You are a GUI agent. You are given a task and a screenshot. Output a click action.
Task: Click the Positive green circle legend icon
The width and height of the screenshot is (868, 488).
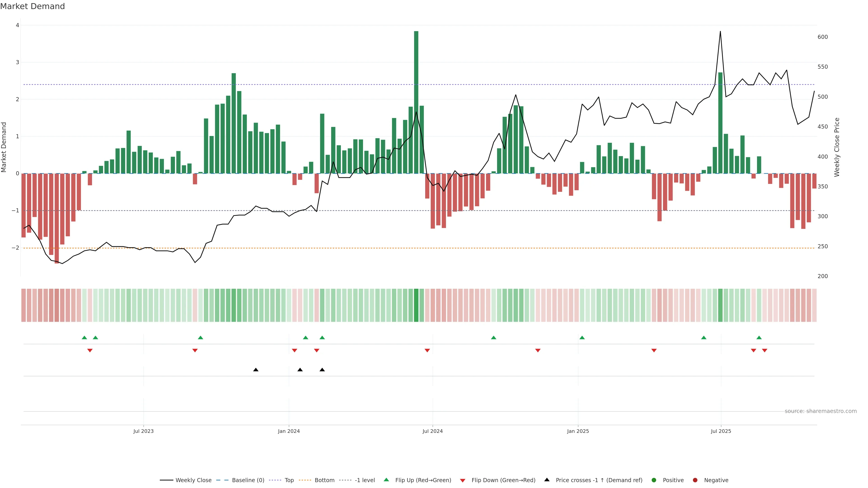(x=654, y=480)
